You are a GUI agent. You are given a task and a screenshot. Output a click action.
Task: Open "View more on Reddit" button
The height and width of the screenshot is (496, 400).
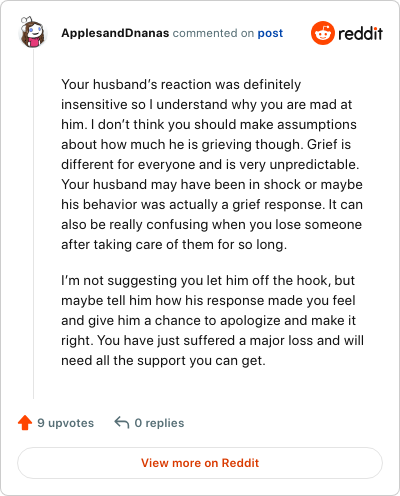coord(200,463)
